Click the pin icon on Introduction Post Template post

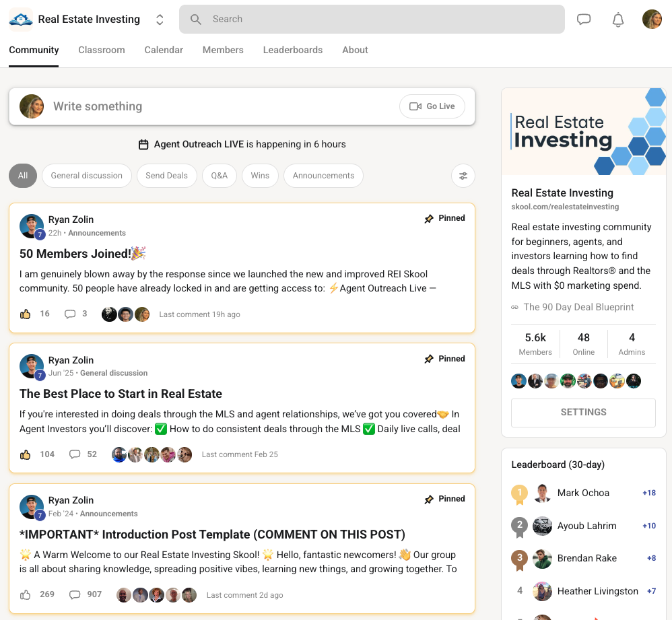click(x=428, y=500)
